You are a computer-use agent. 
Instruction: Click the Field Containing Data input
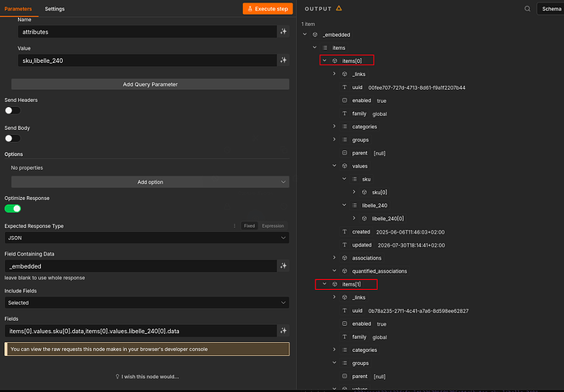pyautogui.click(x=141, y=266)
